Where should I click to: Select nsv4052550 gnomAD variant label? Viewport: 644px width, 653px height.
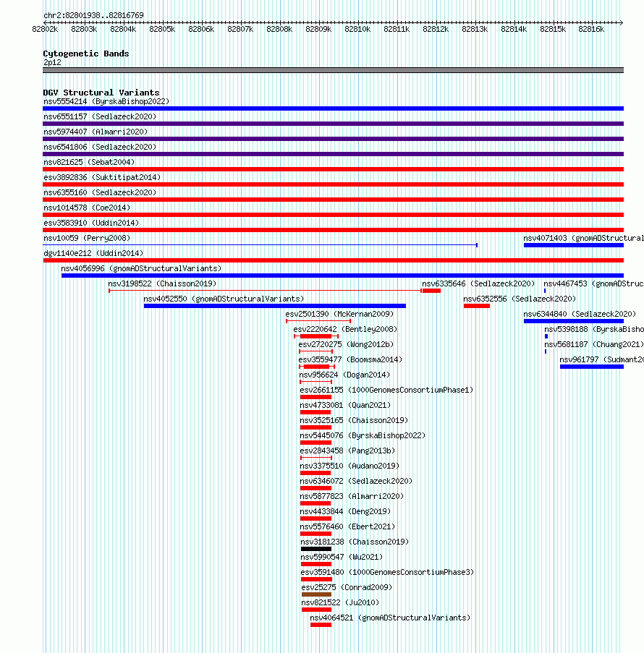224,299
